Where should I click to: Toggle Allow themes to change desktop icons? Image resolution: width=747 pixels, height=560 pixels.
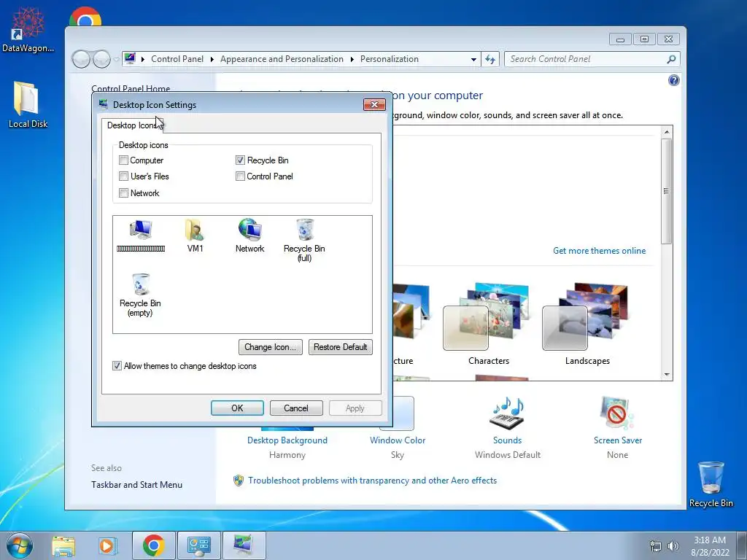117,366
